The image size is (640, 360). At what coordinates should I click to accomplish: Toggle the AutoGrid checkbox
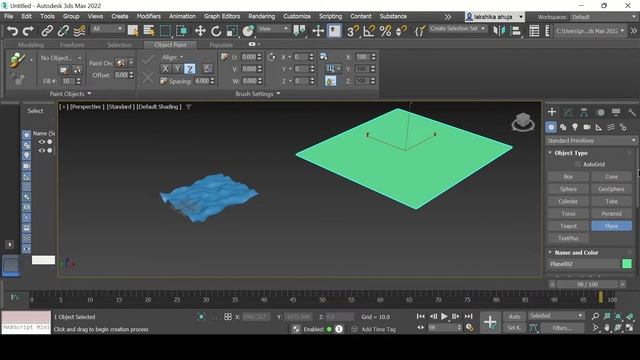tap(578, 164)
